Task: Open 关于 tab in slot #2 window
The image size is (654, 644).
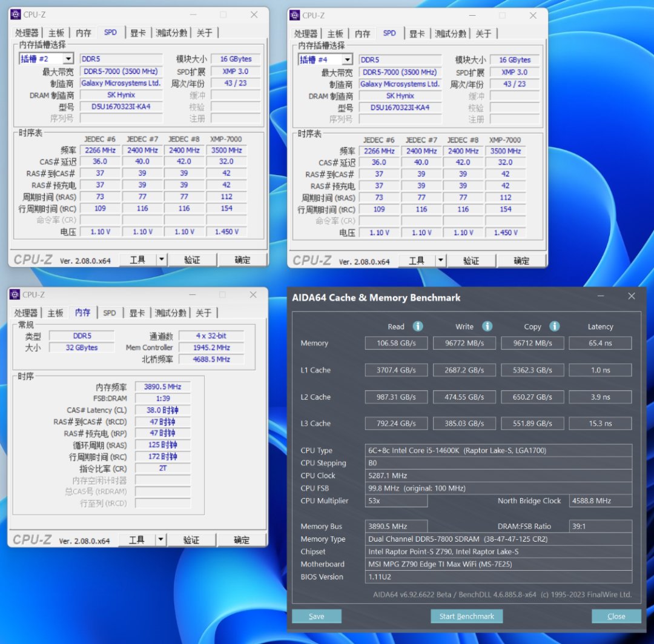Action: coord(205,33)
